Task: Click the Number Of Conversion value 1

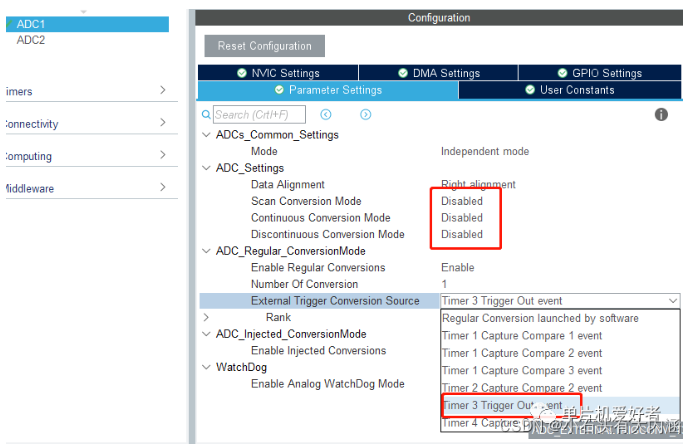Action: pos(444,284)
